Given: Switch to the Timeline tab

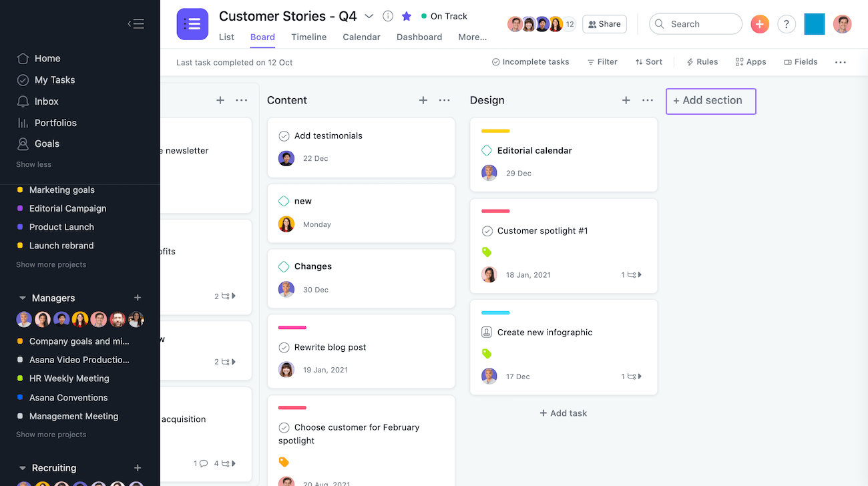Looking at the screenshot, I should [x=308, y=37].
